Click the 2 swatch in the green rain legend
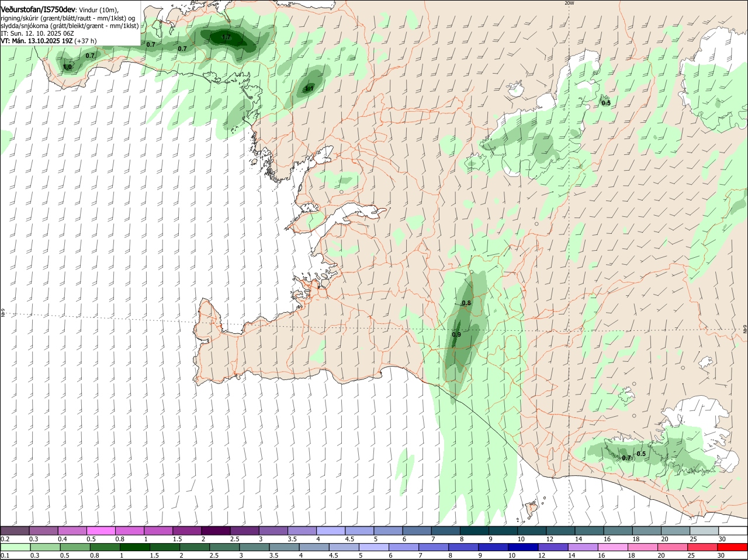The height and width of the screenshot is (560, 748). [194, 547]
